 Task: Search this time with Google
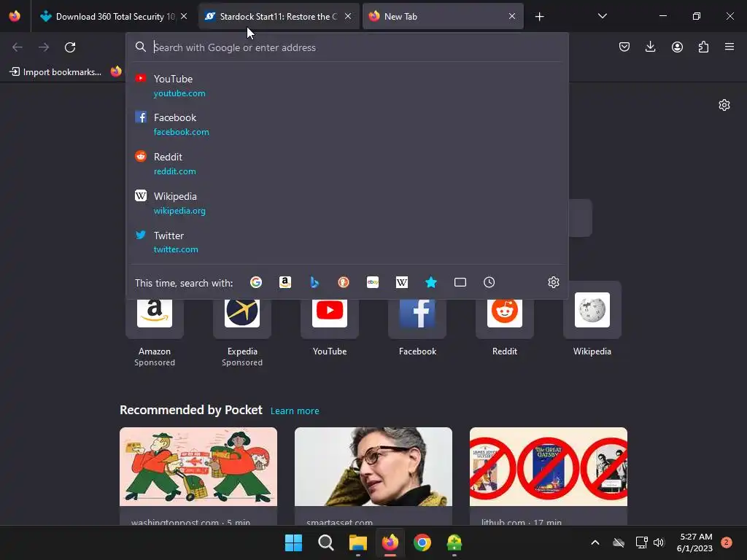[x=256, y=282]
